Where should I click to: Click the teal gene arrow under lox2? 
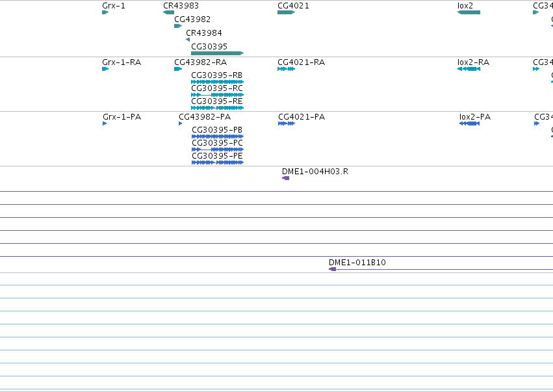click(x=469, y=12)
